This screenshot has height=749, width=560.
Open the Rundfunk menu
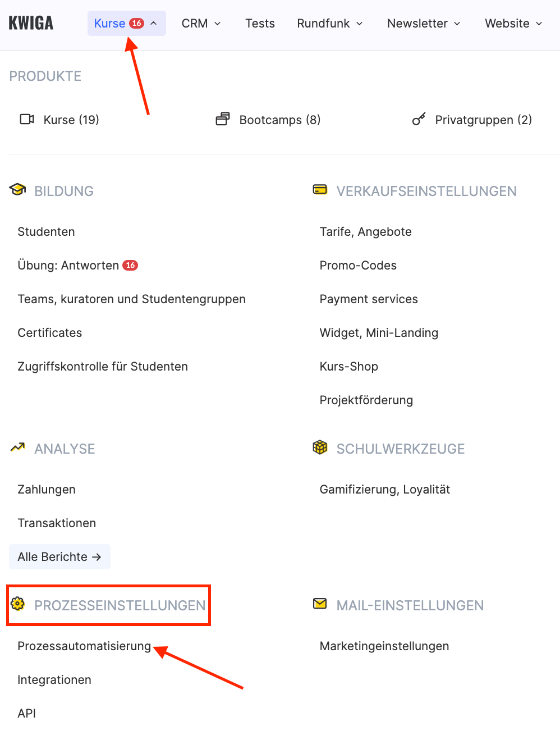(x=330, y=23)
